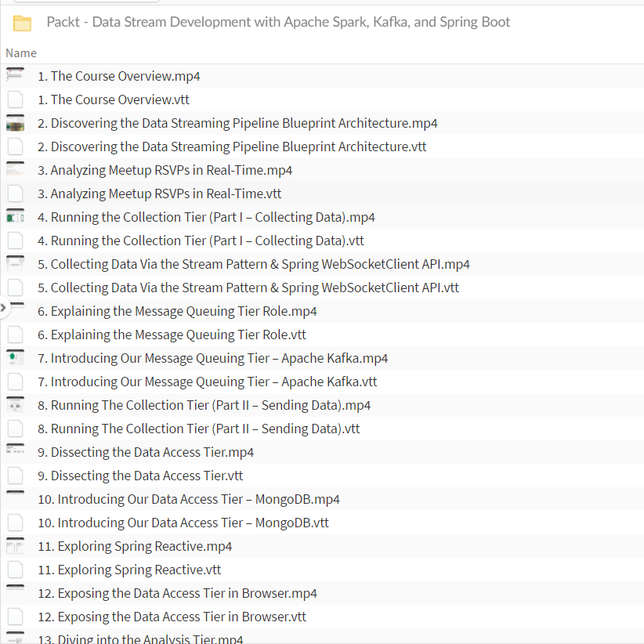
Task: Click the file icon for 3. Analyzing Meetup RSVPs.vtt
Action: (15, 194)
